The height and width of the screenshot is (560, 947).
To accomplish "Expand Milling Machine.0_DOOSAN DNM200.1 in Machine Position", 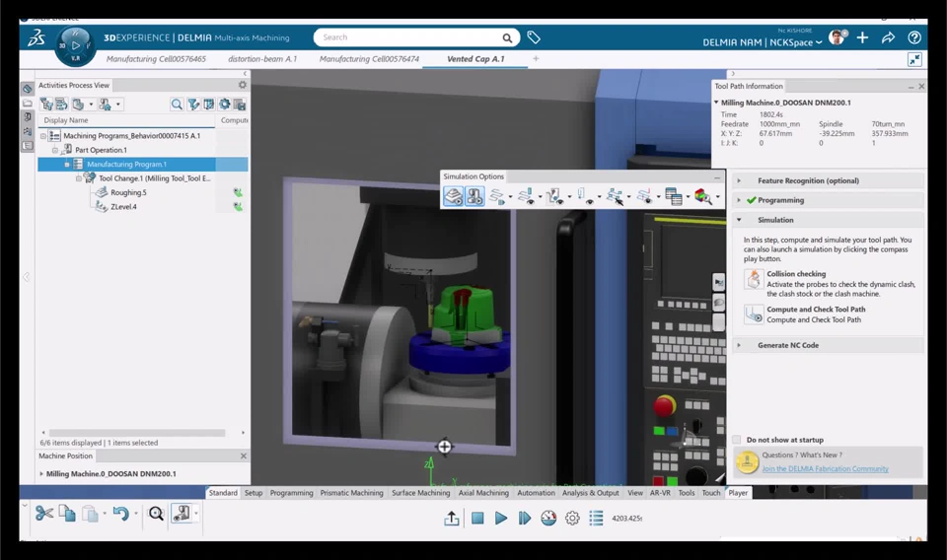I will [41, 473].
